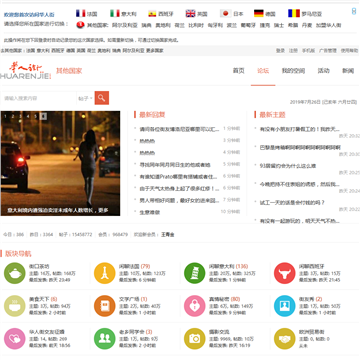
Task: Select the Japan flag icon
Action: pos(226,14)
